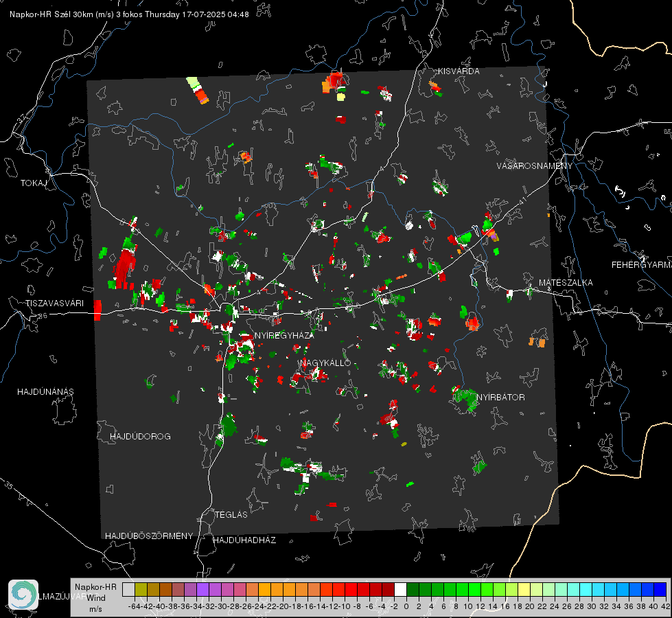Click the NAGYKÁLLÓ city label
Image resolution: width=672 pixels, height=618 pixels.
325,363
